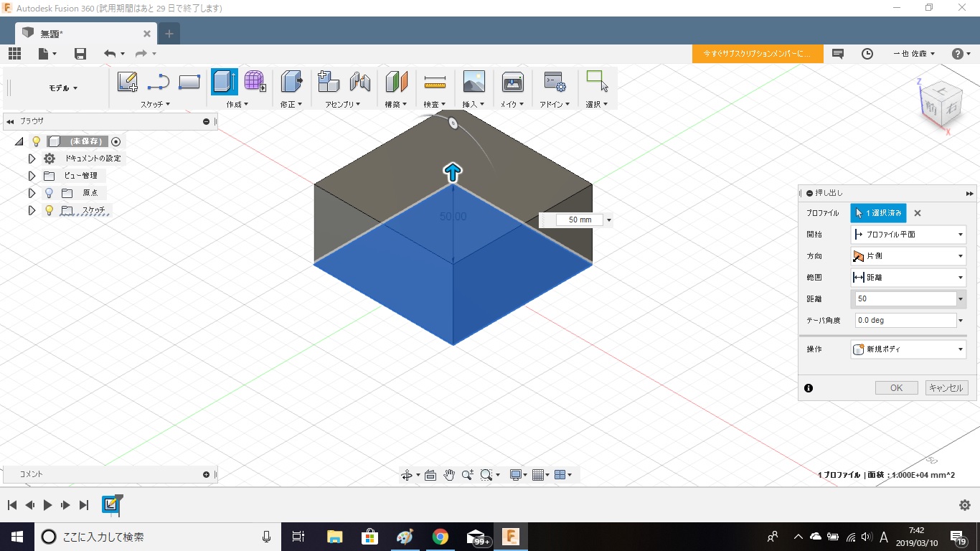The height and width of the screenshot is (551, 980).
Task: Select the Press Pull modify tool
Action: pyautogui.click(x=291, y=82)
